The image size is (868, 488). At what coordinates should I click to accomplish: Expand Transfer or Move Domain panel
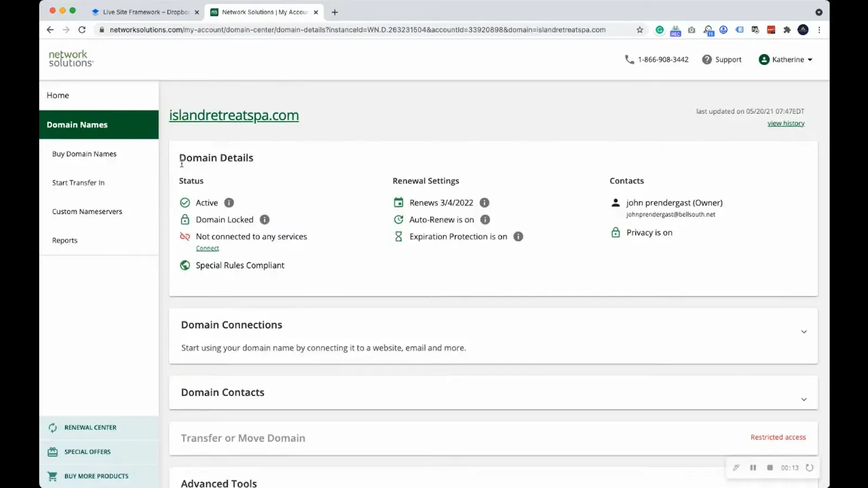pyautogui.click(x=493, y=438)
